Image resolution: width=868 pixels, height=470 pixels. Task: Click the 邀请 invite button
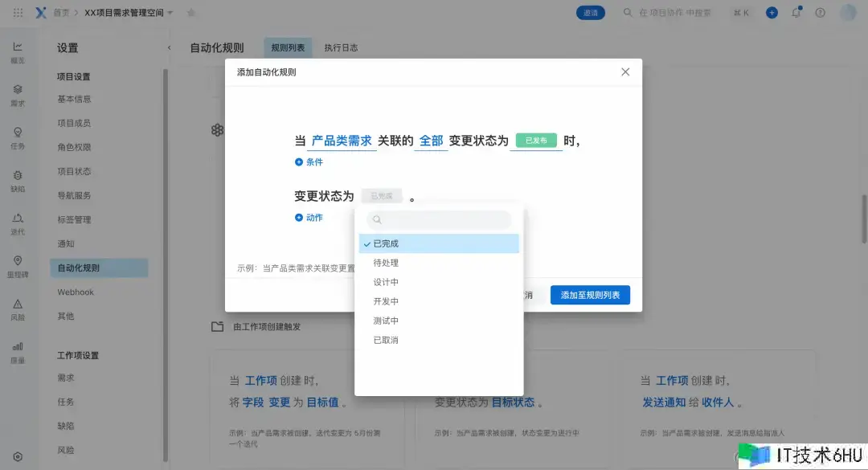point(591,13)
